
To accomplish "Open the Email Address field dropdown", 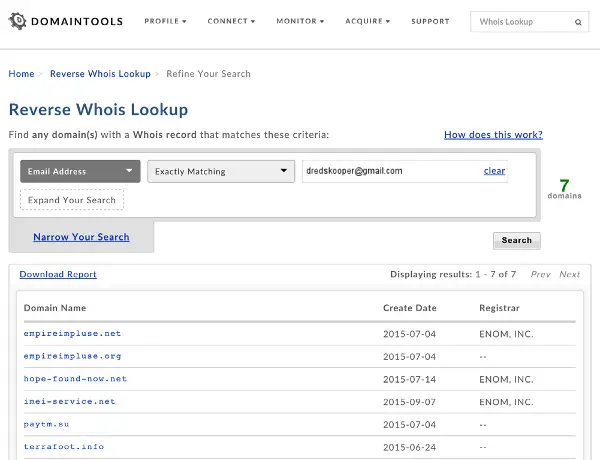I will point(81,171).
